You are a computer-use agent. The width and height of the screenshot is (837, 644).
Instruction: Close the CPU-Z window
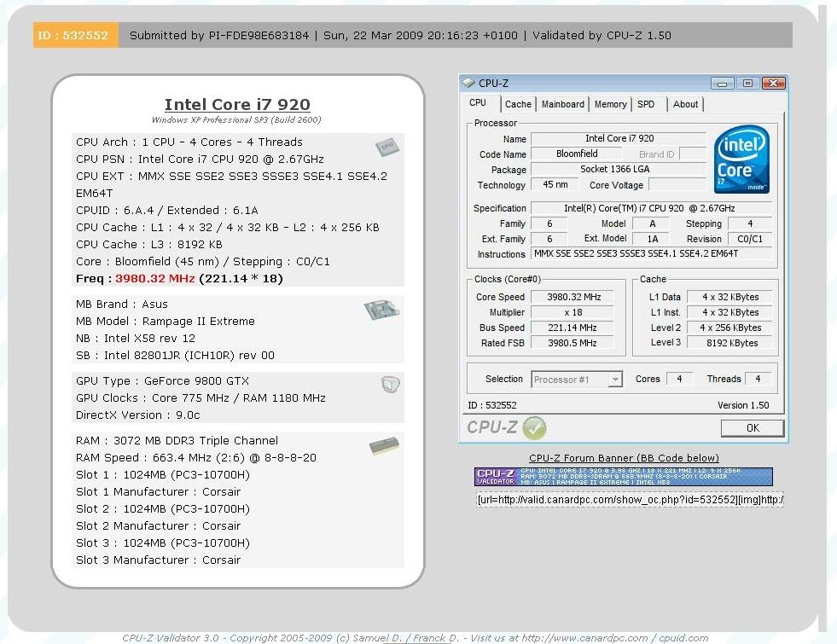[x=773, y=84]
